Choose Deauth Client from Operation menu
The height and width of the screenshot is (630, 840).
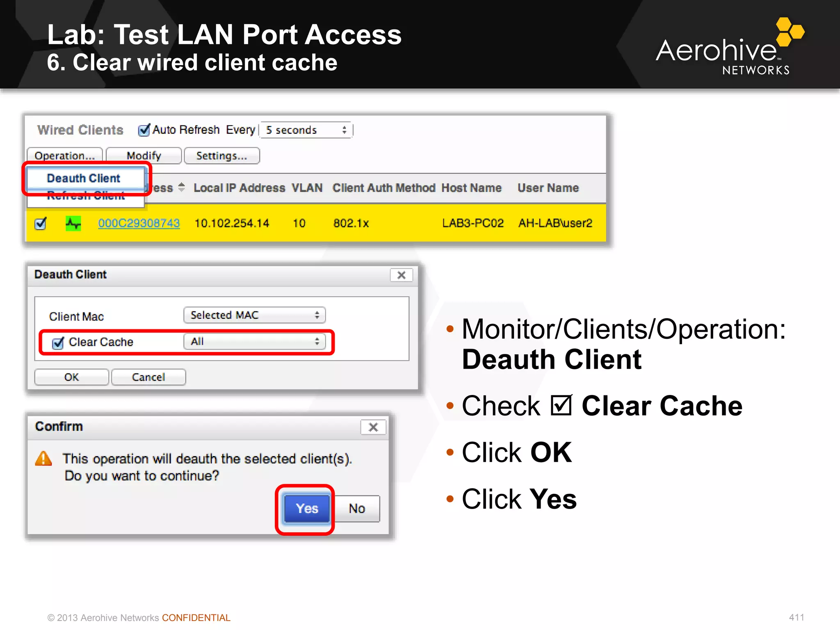tap(86, 178)
